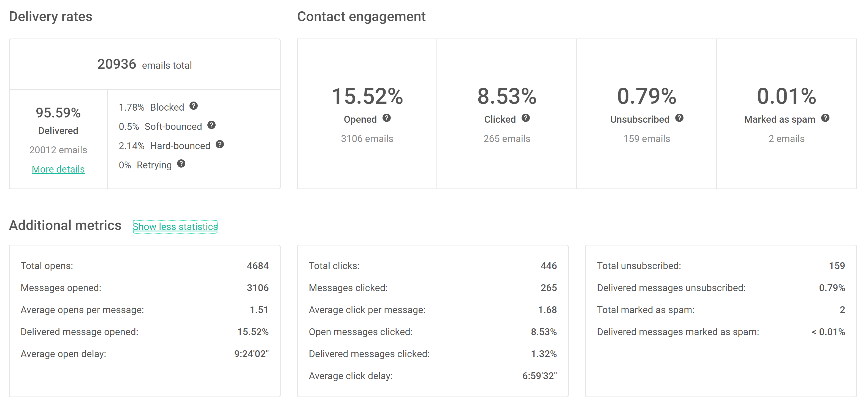Click the question mark next to Clicked
Viewport: 868px width, 410px height.
click(x=526, y=118)
